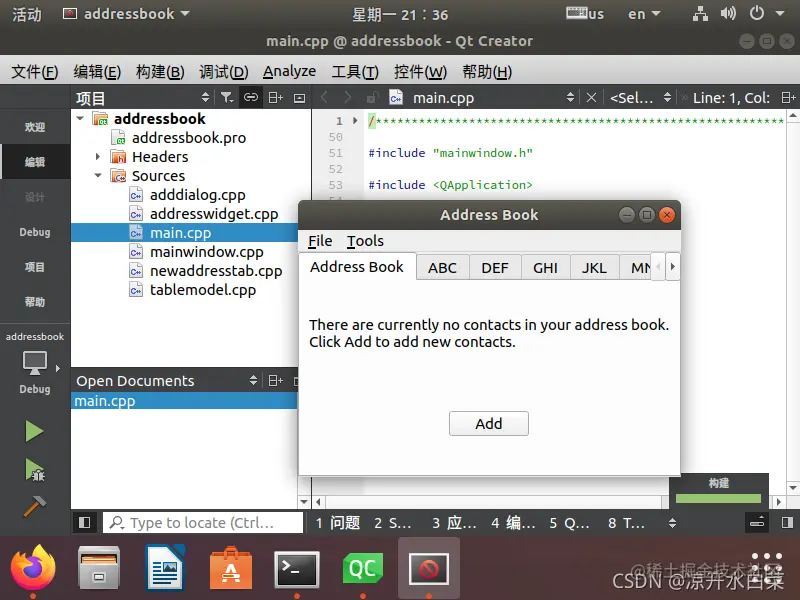Show applications grid in the dock
800x600 pixels.
click(767, 568)
